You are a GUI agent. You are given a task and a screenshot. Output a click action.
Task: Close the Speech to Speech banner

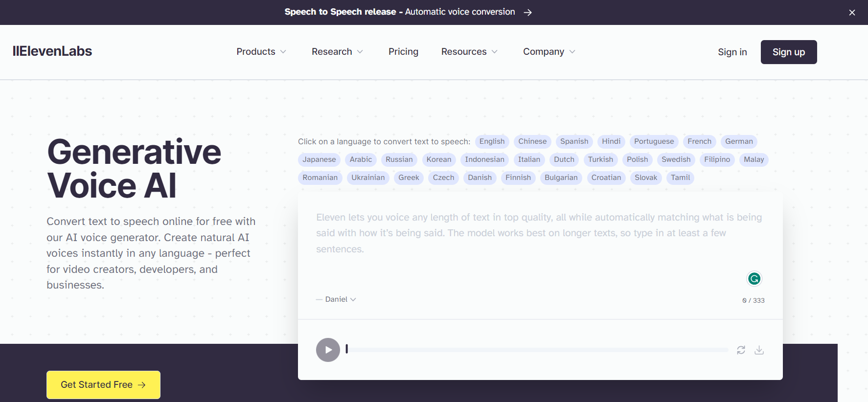click(x=852, y=13)
